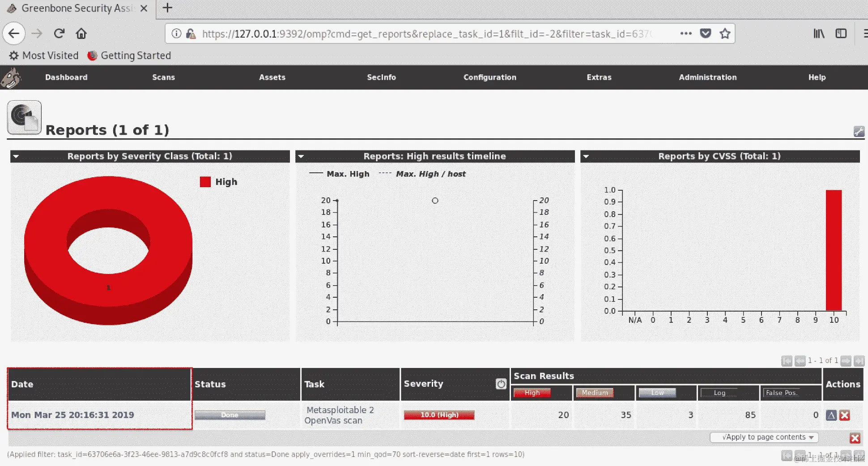The height and width of the screenshot is (466, 868).
Task: Click the red High legend swatch
Action: [205, 182]
